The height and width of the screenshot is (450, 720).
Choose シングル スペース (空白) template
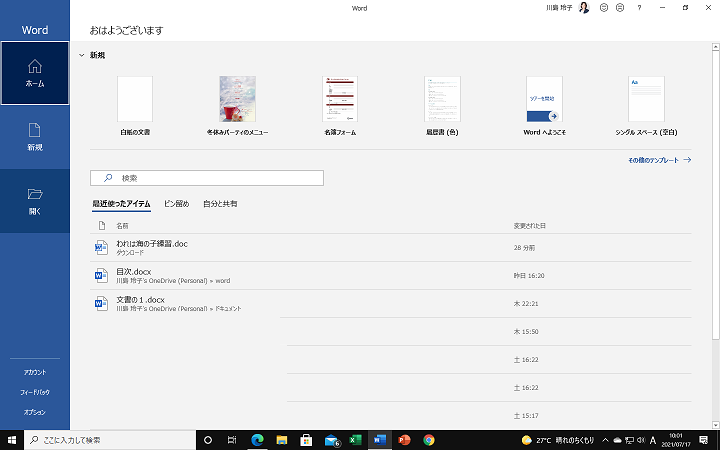coord(647,106)
